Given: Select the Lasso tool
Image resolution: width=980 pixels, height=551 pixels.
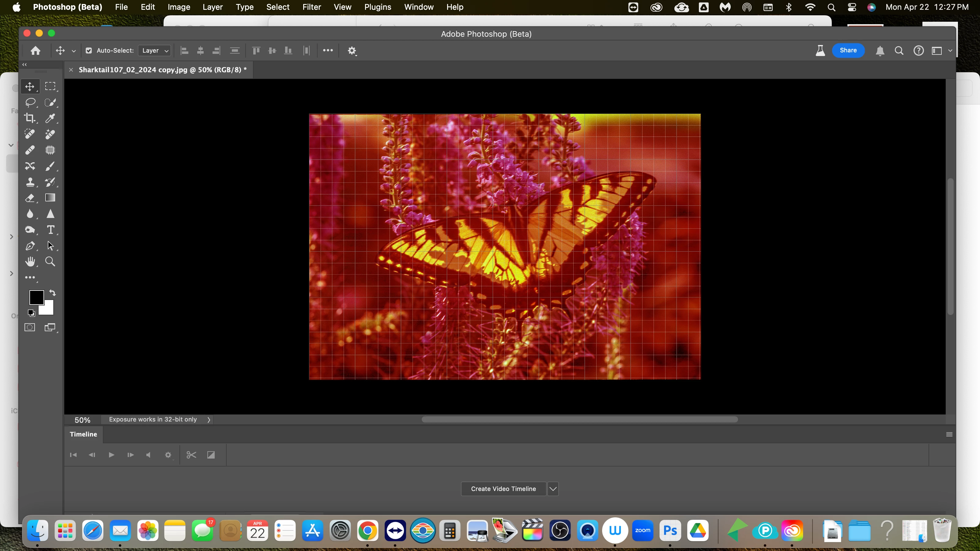Looking at the screenshot, I should click(30, 103).
